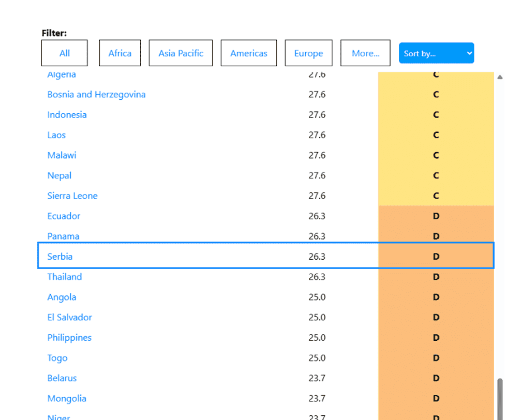Filter countries by Asia Pacific
This screenshot has height=420, width=507.
[x=181, y=53]
